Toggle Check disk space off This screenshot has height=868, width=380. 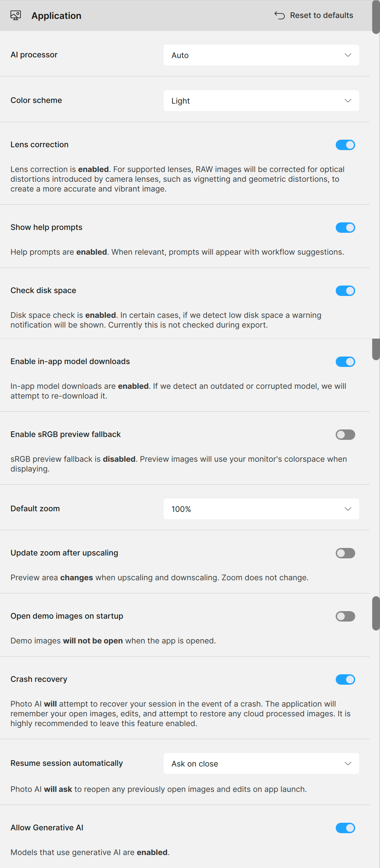[x=345, y=291]
